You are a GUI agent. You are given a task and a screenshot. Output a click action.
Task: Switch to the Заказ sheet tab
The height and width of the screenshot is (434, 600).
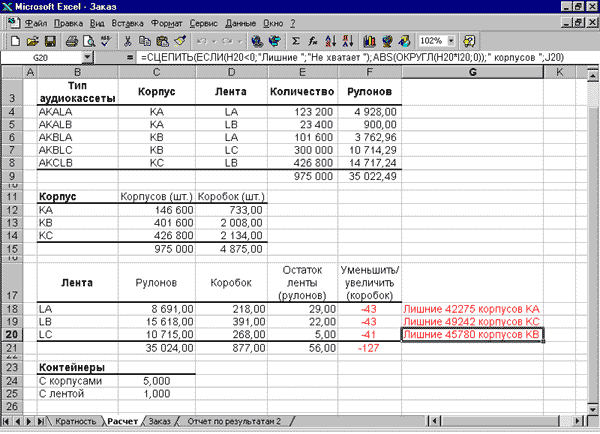[x=159, y=421]
